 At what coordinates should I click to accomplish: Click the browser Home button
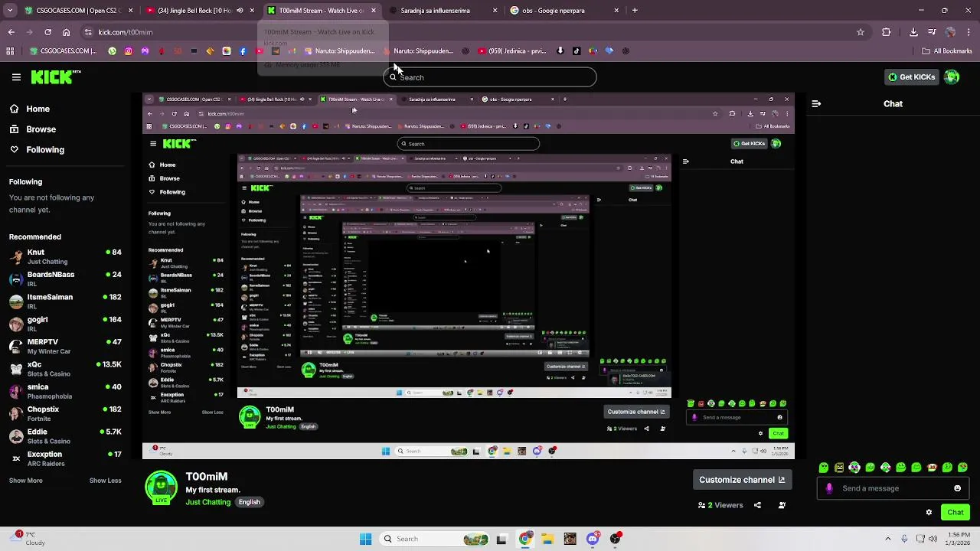67,32
